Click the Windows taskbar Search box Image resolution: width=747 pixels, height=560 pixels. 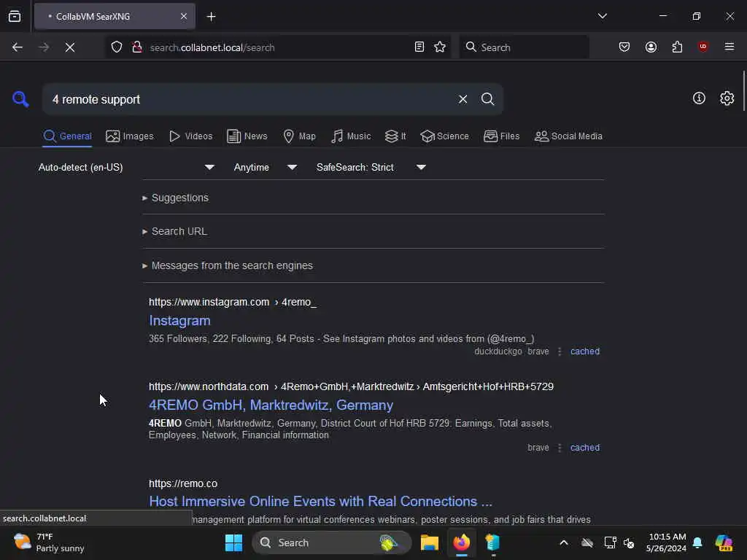tap(332, 542)
